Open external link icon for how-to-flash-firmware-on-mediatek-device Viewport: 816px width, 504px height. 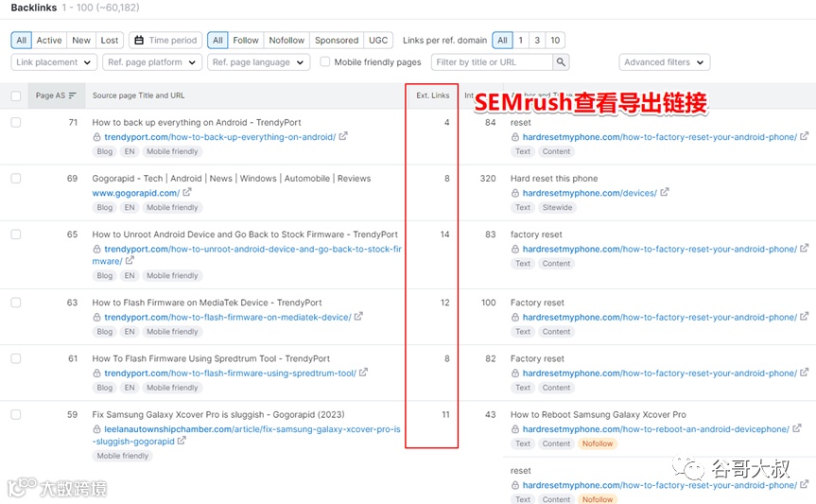(x=358, y=317)
